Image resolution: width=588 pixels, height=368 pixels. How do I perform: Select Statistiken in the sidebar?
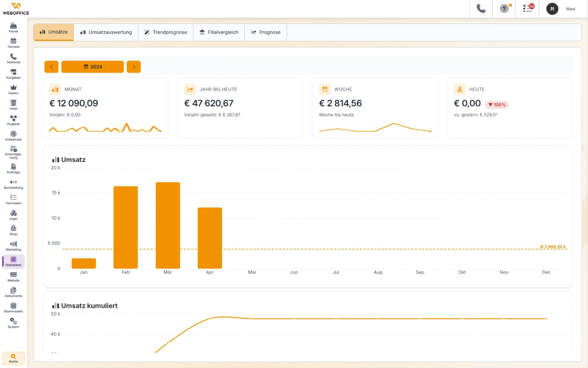(13, 261)
